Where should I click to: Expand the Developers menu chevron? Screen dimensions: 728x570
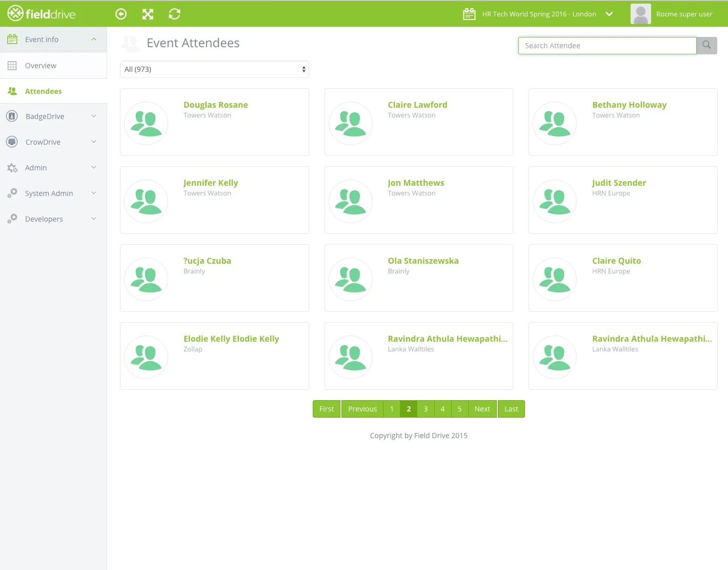pyautogui.click(x=94, y=219)
